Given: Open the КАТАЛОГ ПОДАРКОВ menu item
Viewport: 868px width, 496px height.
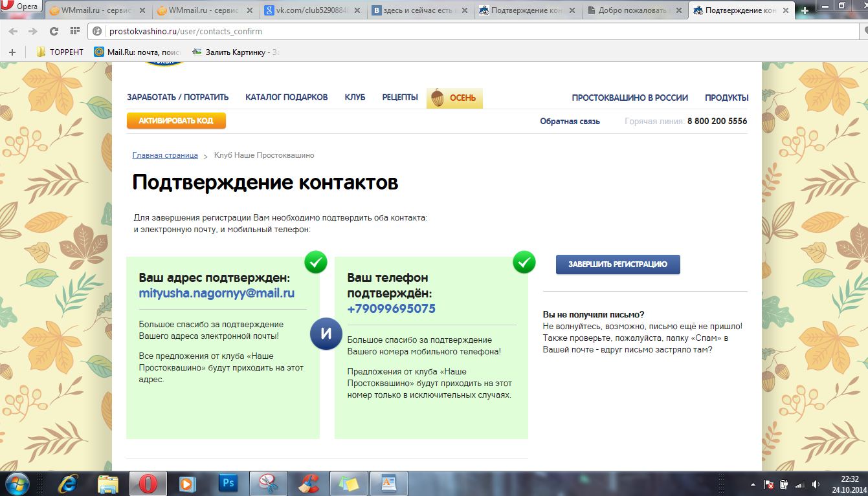Looking at the screenshot, I should pyautogui.click(x=287, y=98).
